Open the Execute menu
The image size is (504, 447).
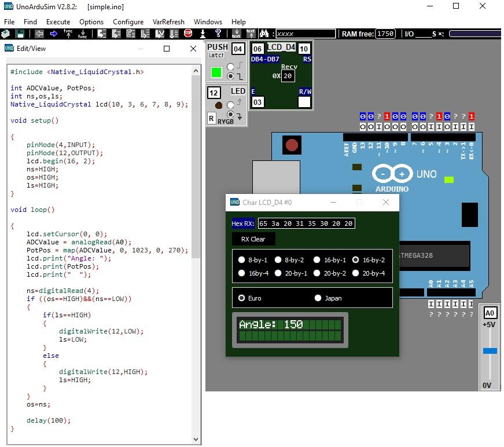click(x=58, y=22)
